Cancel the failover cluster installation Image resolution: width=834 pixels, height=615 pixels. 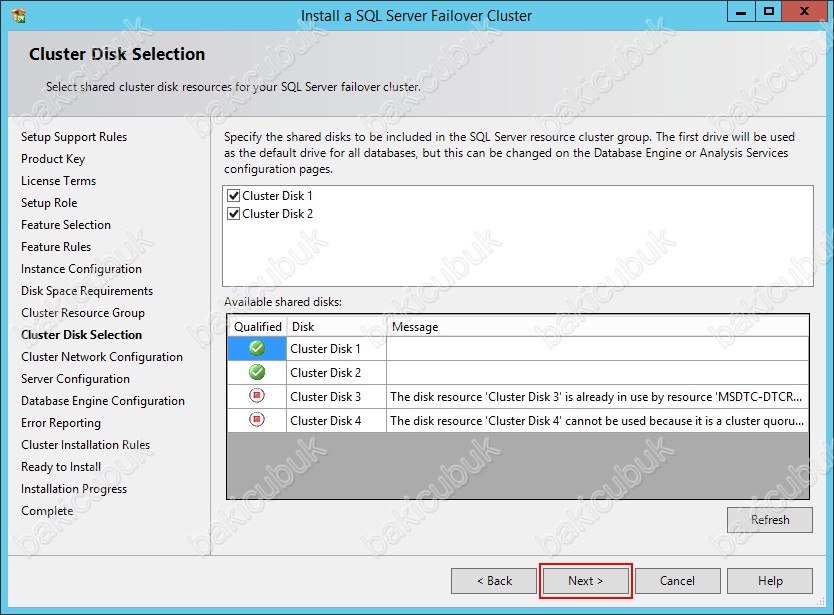pos(677,580)
